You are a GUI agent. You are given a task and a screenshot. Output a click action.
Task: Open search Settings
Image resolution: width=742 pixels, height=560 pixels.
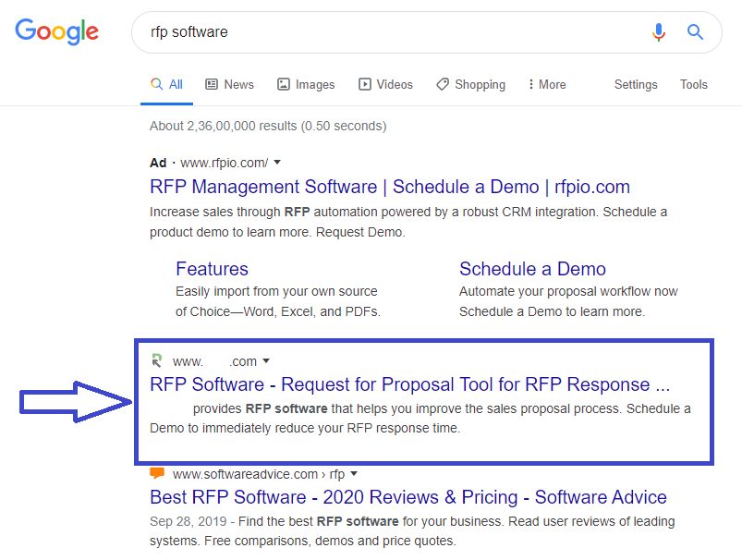[x=636, y=85]
